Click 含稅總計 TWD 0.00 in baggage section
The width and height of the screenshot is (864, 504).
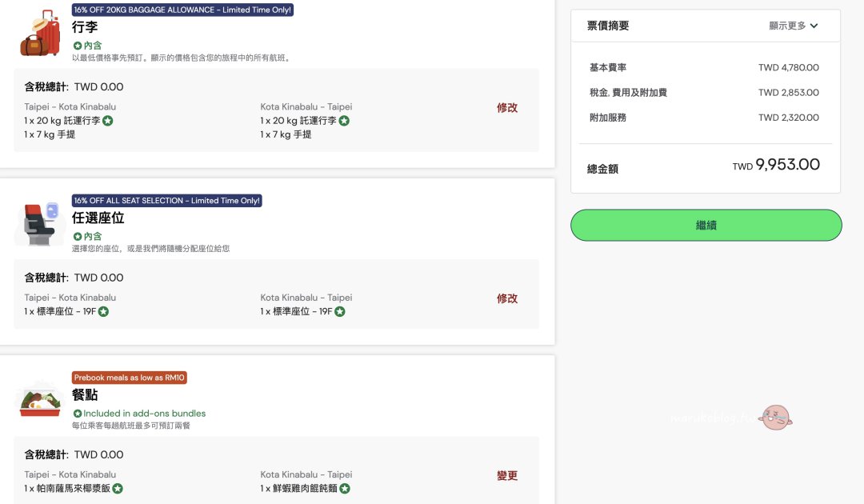[74, 87]
